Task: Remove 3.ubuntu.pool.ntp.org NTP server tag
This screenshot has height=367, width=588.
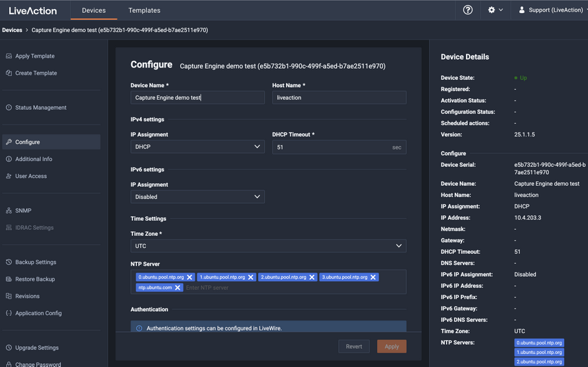Action: pyautogui.click(x=373, y=277)
